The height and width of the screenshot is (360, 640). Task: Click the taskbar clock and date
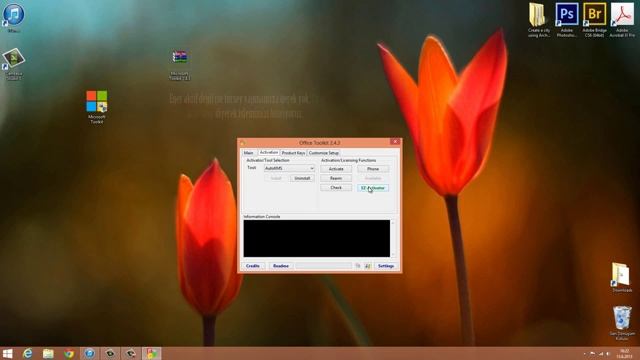click(624, 354)
